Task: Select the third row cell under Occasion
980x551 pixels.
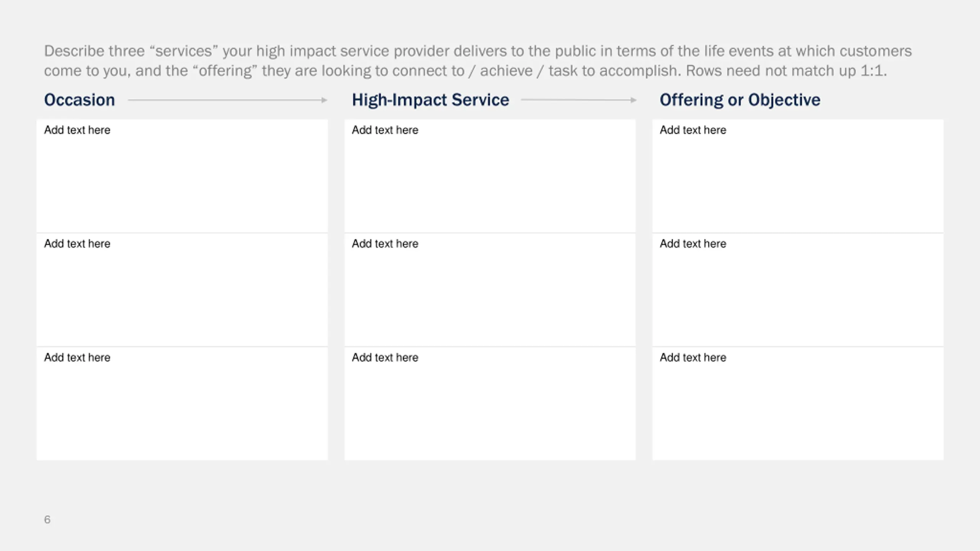Action: [182, 403]
